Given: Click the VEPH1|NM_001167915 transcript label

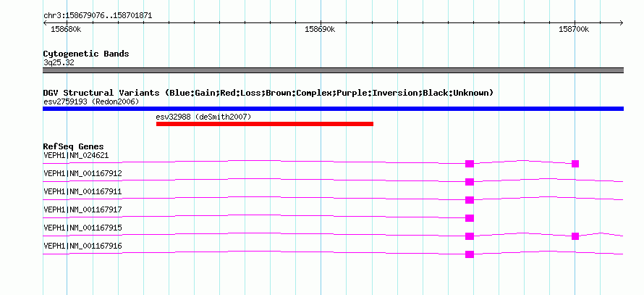Looking at the screenshot, I should click(82, 228).
